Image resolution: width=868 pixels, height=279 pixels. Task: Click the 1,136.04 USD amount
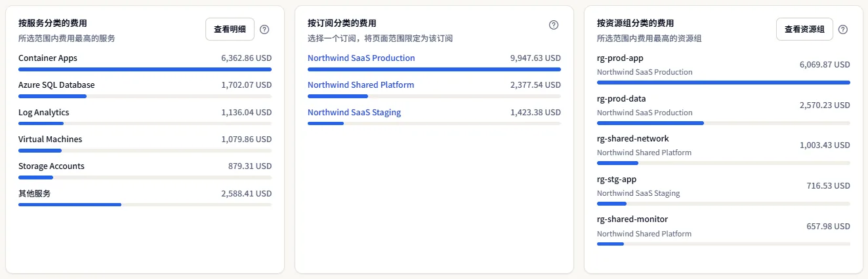(x=247, y=113)
